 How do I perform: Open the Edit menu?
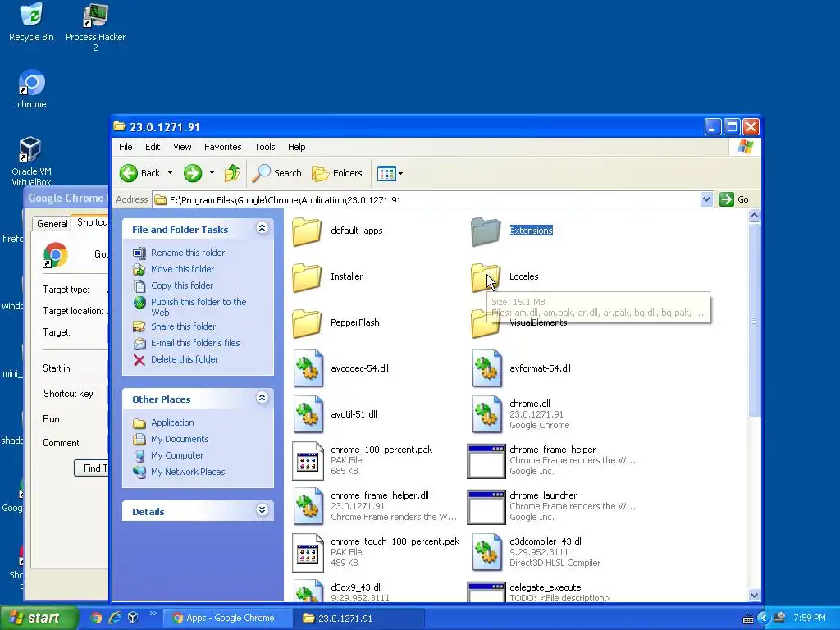point(152,147)
